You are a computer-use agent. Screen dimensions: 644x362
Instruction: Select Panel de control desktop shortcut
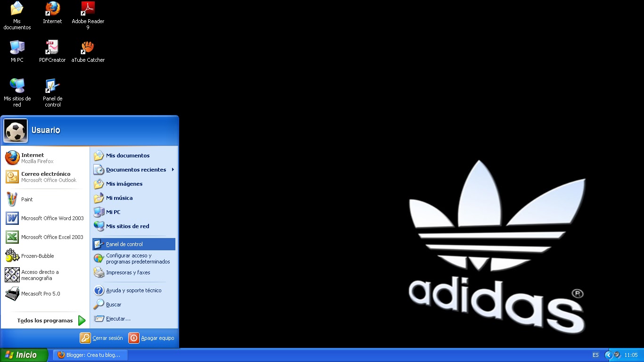pos(52,93)
